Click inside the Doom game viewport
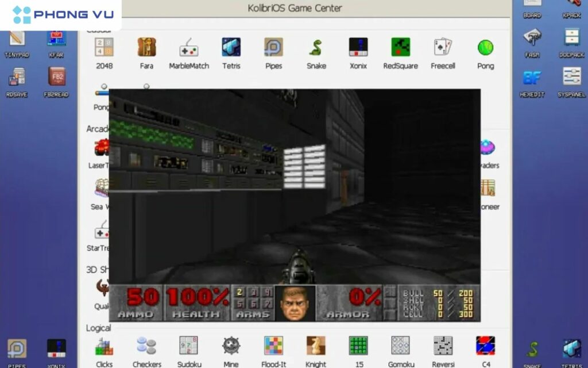Viewport: 588px width, 368px height. tap(295, 186)
